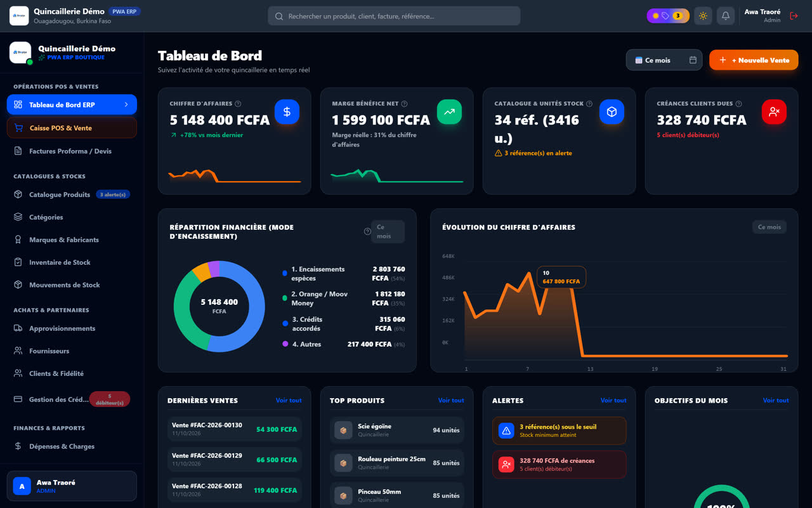Viewport: 812px width, 508px height.
Task: Open sale row Vente #FAC-2026-00129
Action: coord(235,460)
